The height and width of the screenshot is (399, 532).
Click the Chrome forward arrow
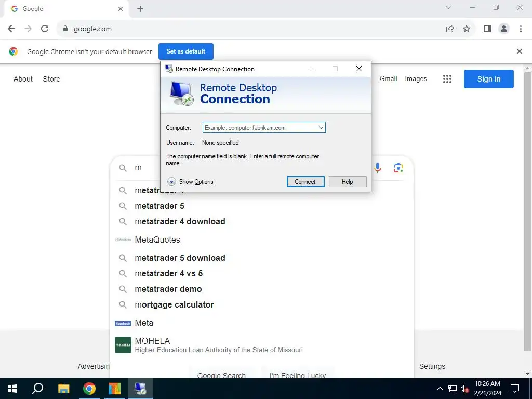point(28,29)
